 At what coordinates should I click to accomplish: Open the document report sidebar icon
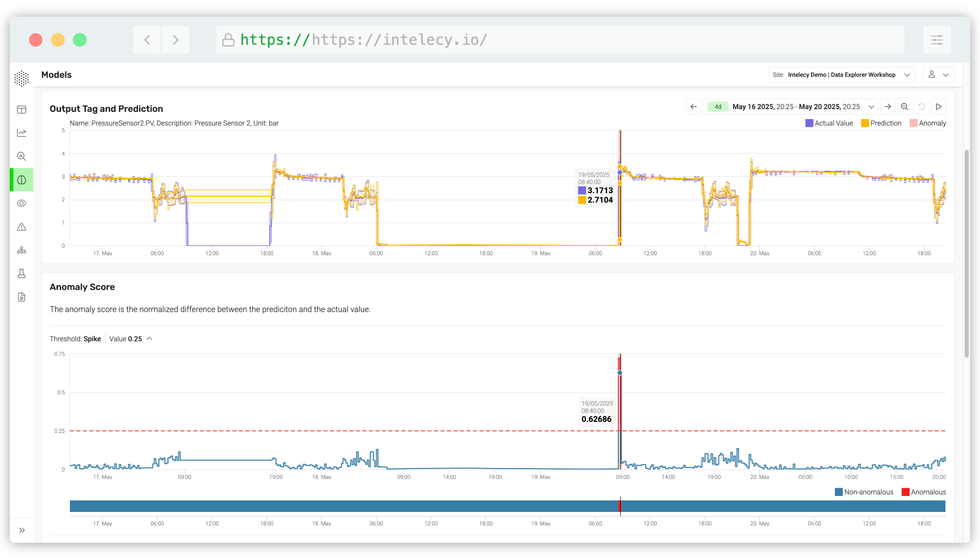click(21, 297)
